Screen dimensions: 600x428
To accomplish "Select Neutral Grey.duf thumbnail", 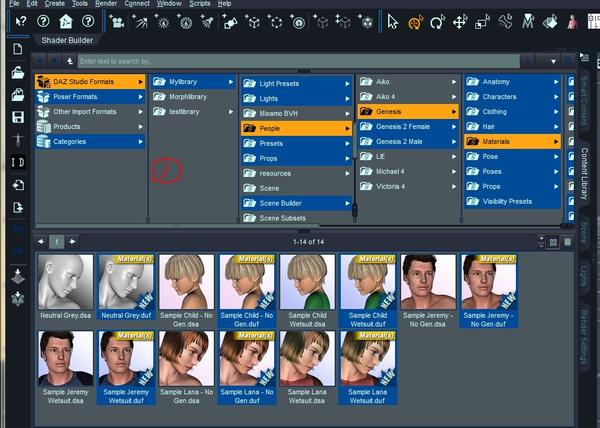I will (126, 287).
